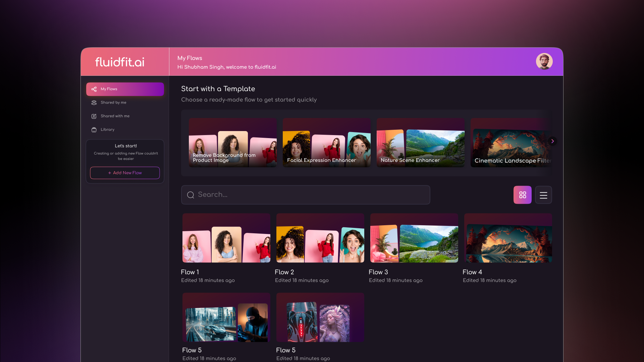
Task: Switch to list view
Action: (543, 195)
